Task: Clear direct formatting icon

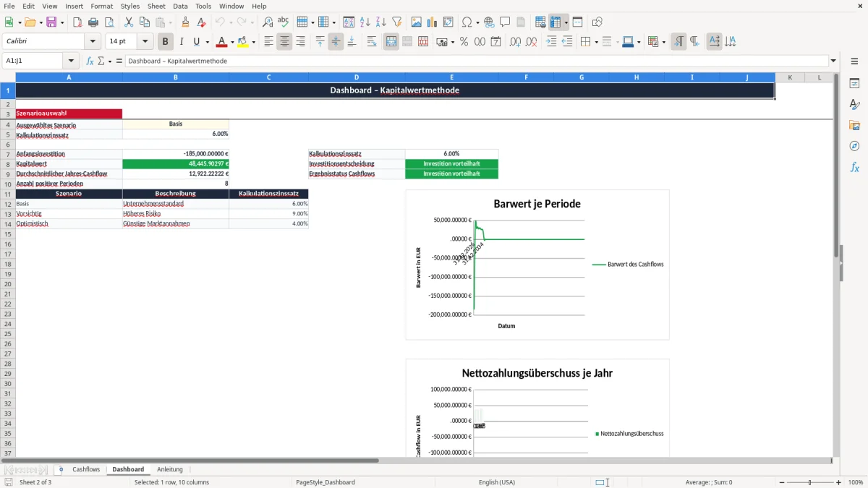Action: 201,22
